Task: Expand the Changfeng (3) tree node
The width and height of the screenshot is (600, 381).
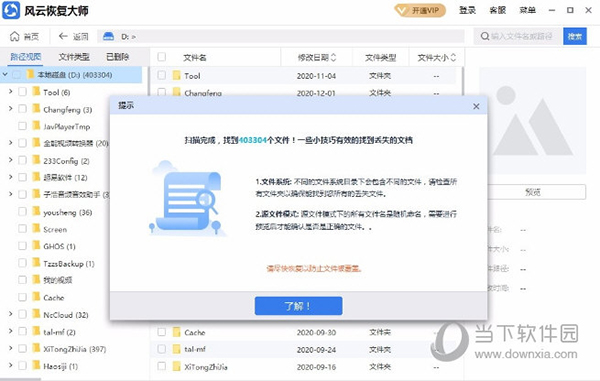Action: tap(11, 109)
